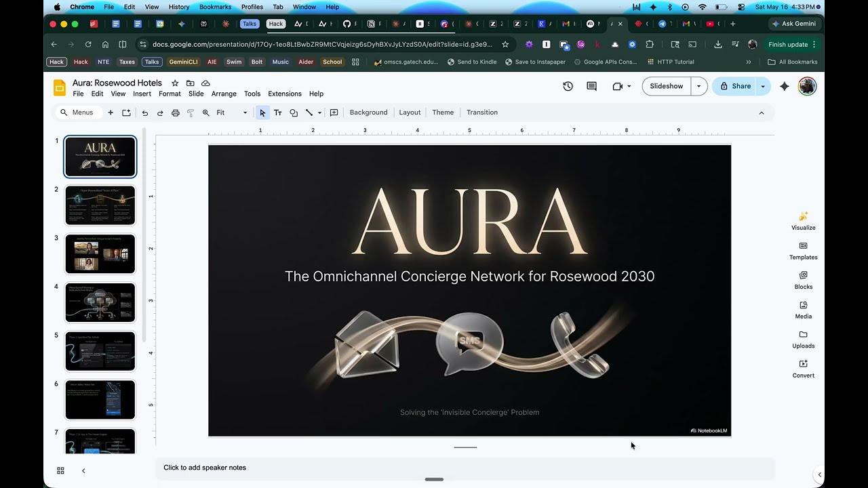Click the Slideshow button
868x488 pixels.
(x=667, y=86)
